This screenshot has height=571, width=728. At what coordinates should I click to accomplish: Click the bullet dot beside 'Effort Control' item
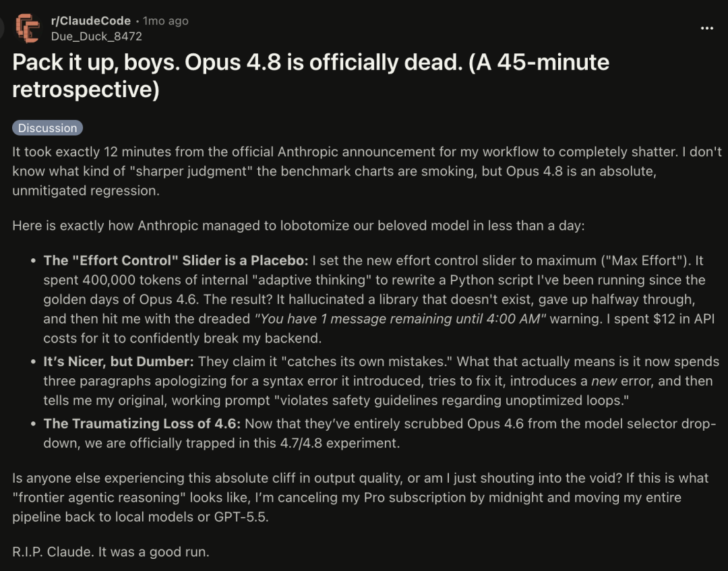coord(33,261)
